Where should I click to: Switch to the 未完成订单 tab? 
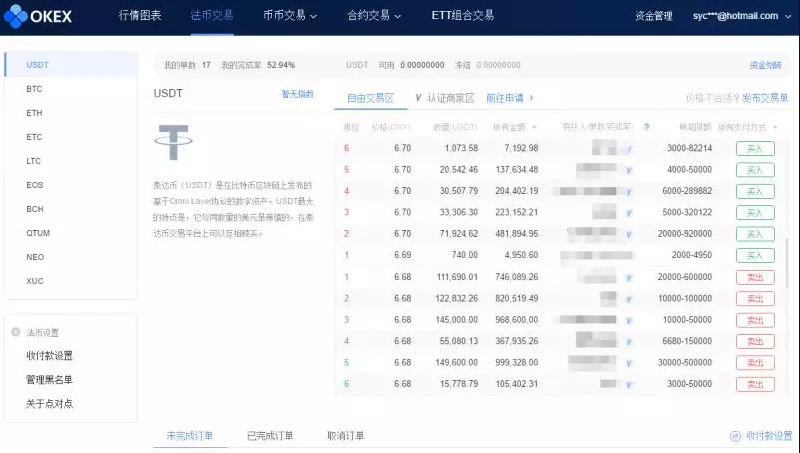tap(190, 436)
